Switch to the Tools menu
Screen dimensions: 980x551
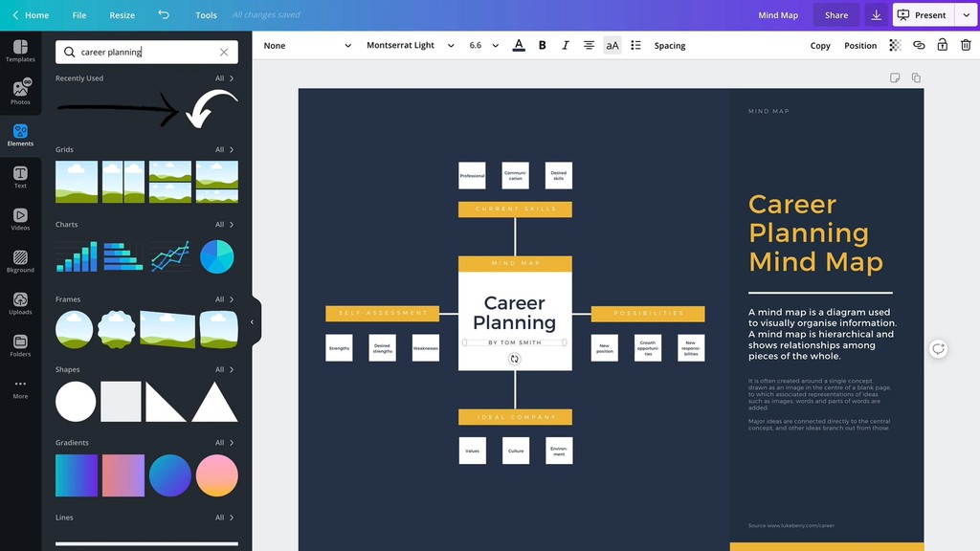(205, 14)
